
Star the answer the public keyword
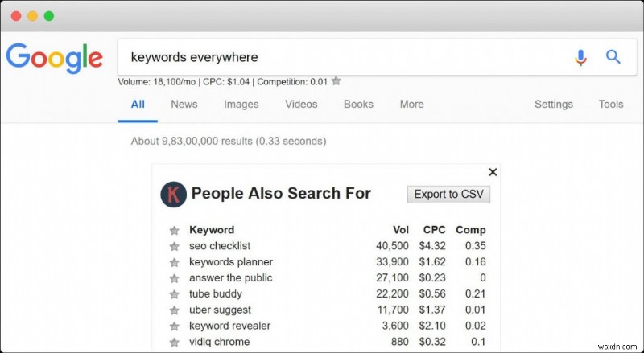pos(175,278)
